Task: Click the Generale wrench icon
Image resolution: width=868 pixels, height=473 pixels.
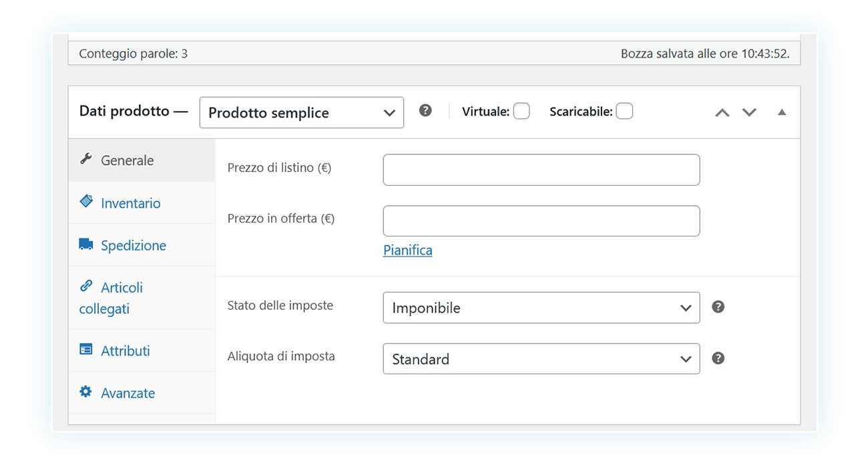Action: (x=85, y=159)
